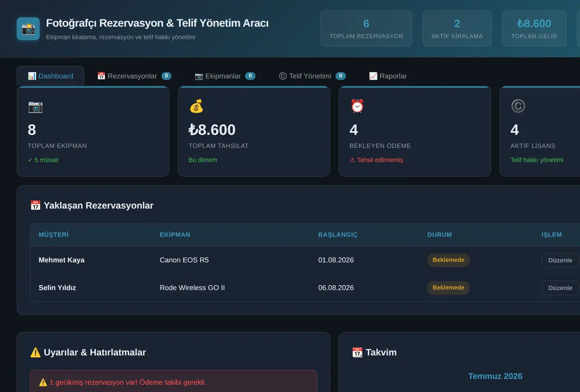Click Düzenle for Selin Yıldız reservation
This screenshot has height=392, width=580.
click(560, 288)
